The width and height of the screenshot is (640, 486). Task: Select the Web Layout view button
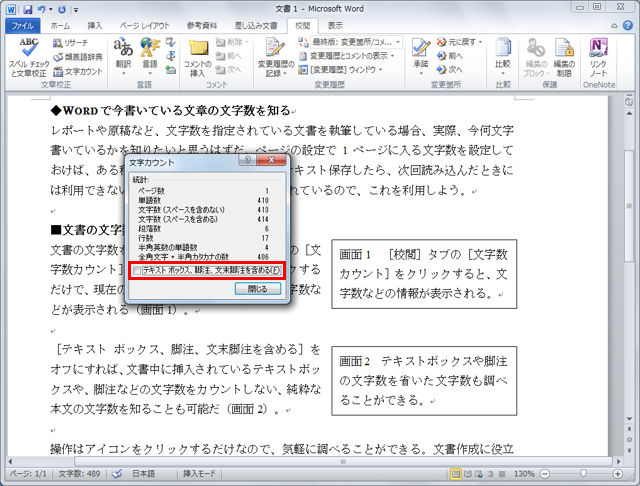(479, 474)
